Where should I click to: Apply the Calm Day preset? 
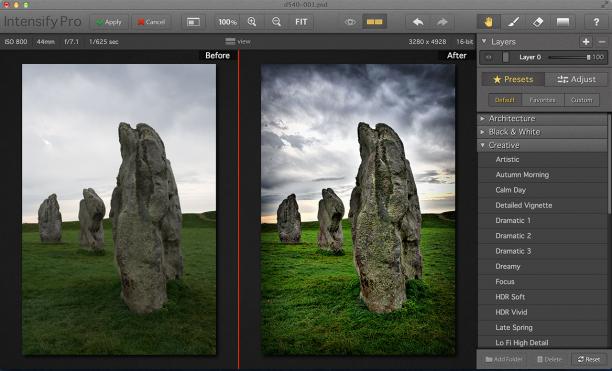pos(543,190)
